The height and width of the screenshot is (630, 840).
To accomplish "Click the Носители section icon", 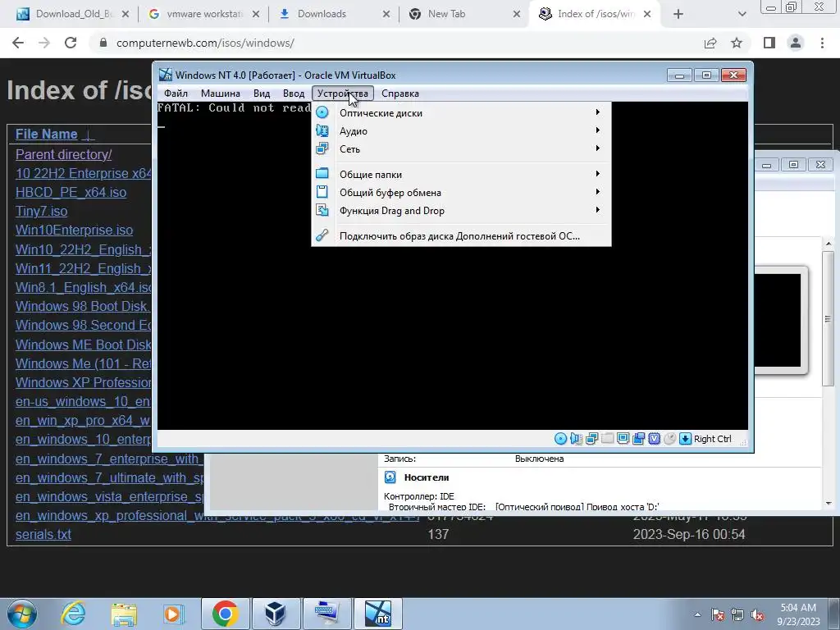I will tap(390, 477).
